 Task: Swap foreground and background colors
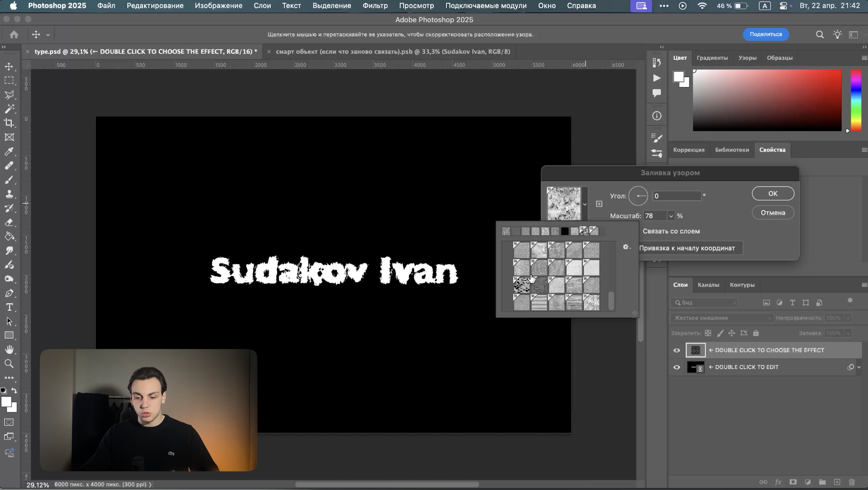pyautogui.click(x=14, y=390)
